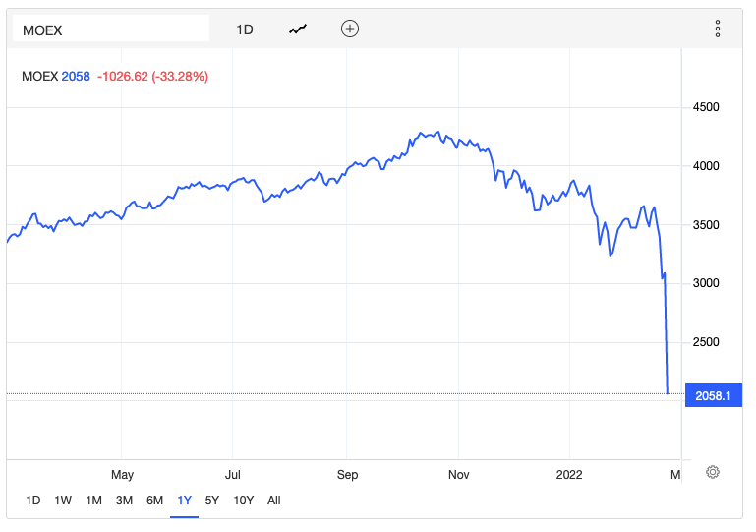The width and height of the screenshot is (756, 532).
Task: Click the 2058.1 current price label
Action: pos(714,394)
